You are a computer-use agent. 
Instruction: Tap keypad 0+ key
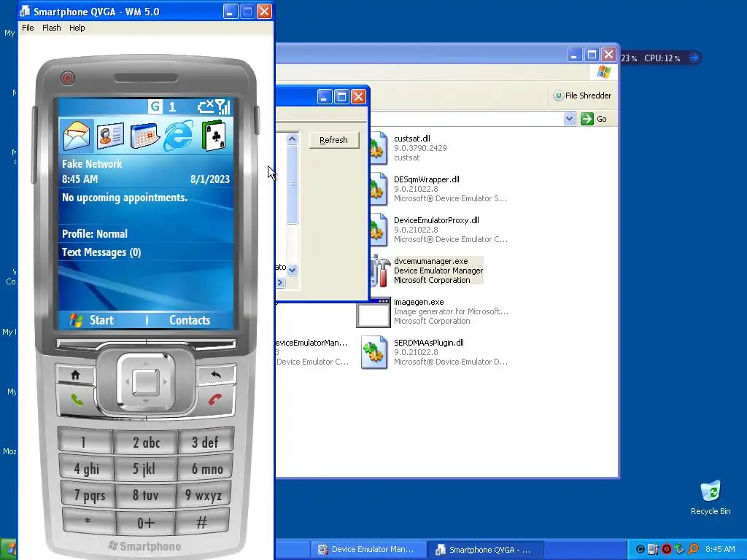[145, 523]
